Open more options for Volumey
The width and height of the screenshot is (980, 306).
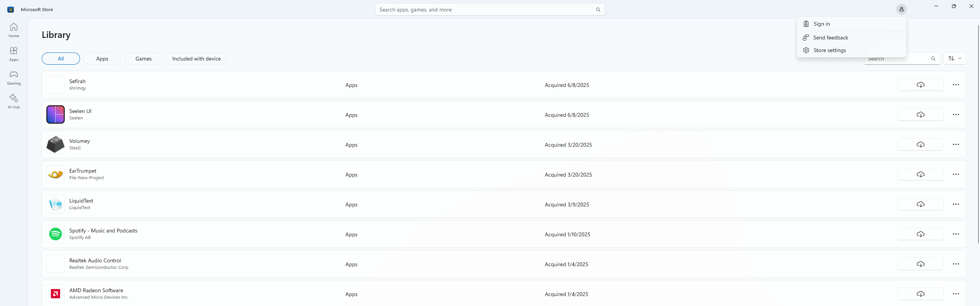click(x=955, y=144)
